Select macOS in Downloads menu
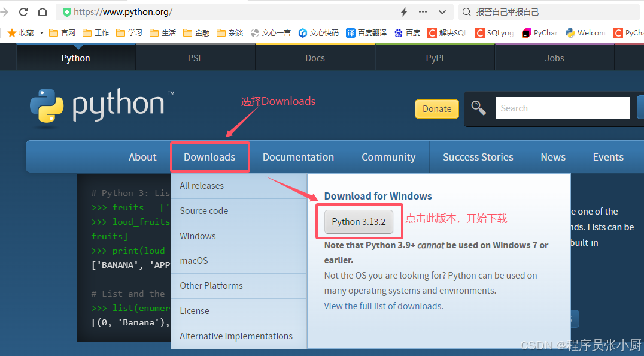The image size is (644, 356). pyautogui.click(x=239, y=261)
